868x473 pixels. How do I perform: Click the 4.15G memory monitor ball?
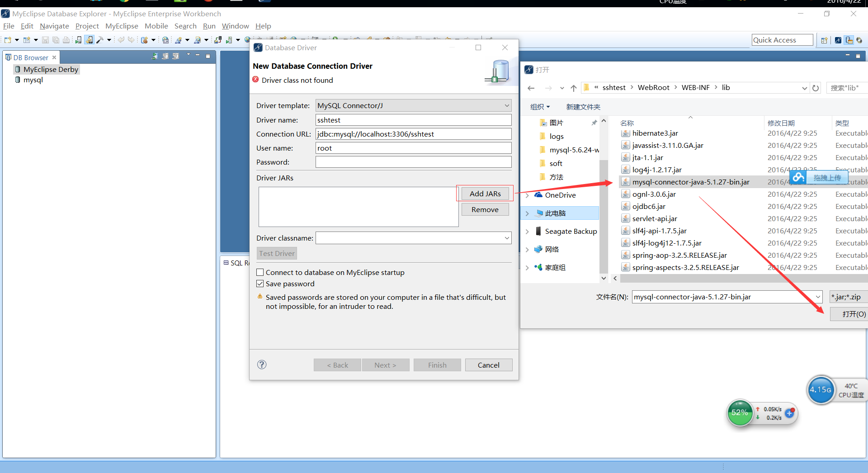pos(820,389)
